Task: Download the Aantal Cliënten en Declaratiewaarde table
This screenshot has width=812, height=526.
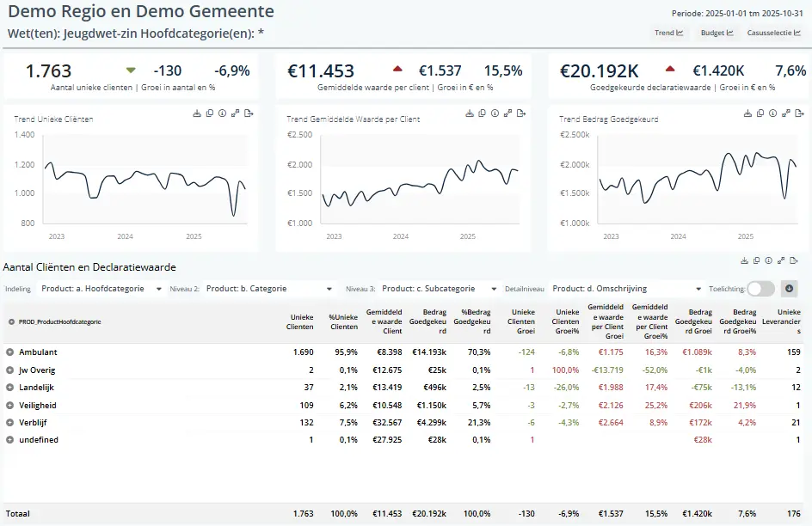Action: (743, 260)
